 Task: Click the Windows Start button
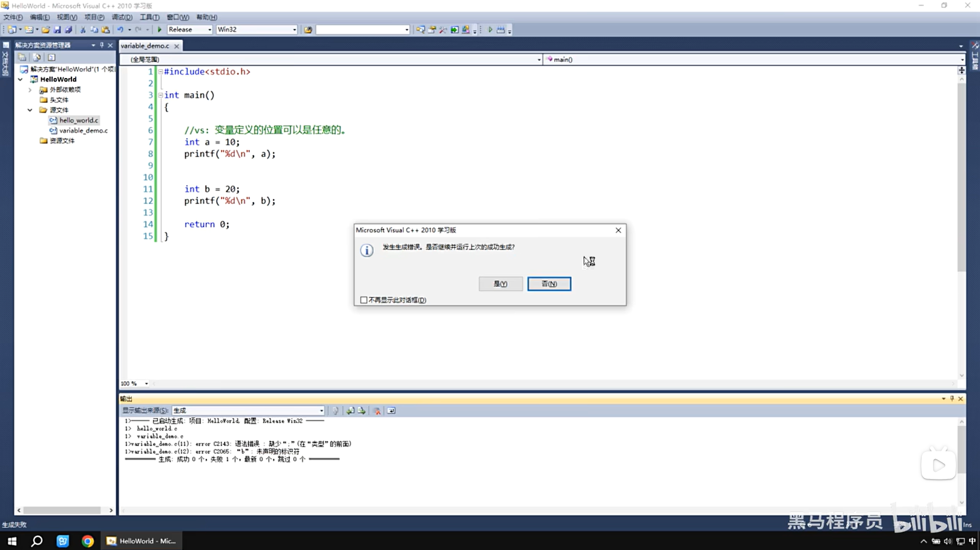(12, 541)
